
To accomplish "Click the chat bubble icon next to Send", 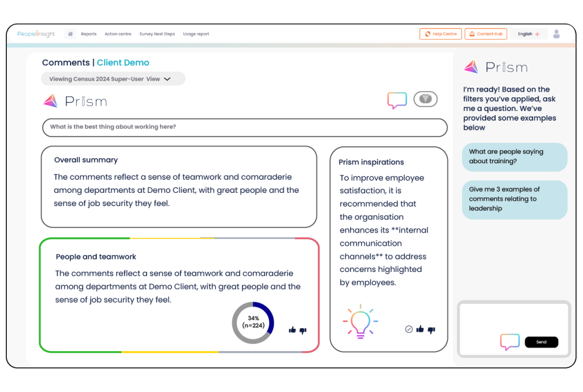I will [x=510, y=342].
